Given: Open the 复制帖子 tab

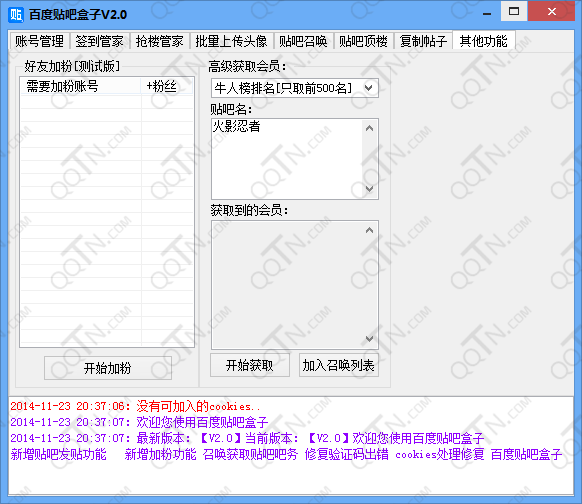Looking at the screenshot, I should pos(424,41).
